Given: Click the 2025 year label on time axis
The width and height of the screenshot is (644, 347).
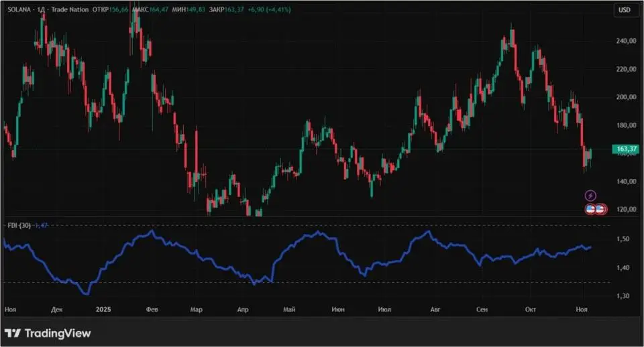Looking at the screenshot, I should [103, 309].
